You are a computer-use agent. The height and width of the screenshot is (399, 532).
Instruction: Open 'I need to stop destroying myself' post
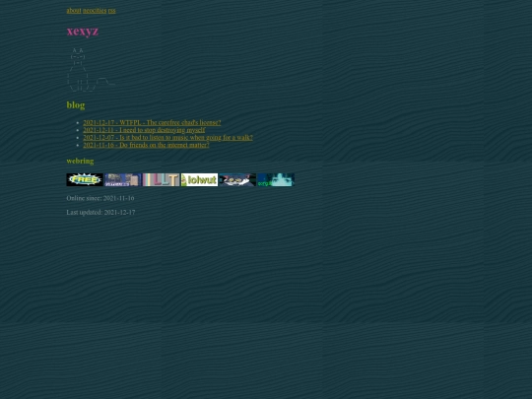(x=144, y=130)
